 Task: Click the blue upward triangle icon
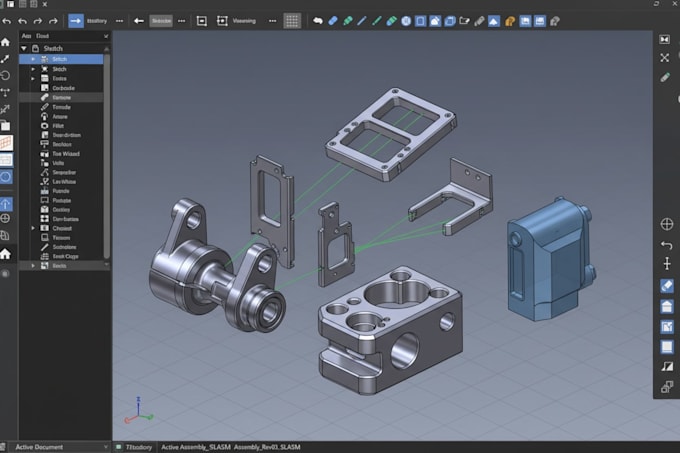(494, 21)
